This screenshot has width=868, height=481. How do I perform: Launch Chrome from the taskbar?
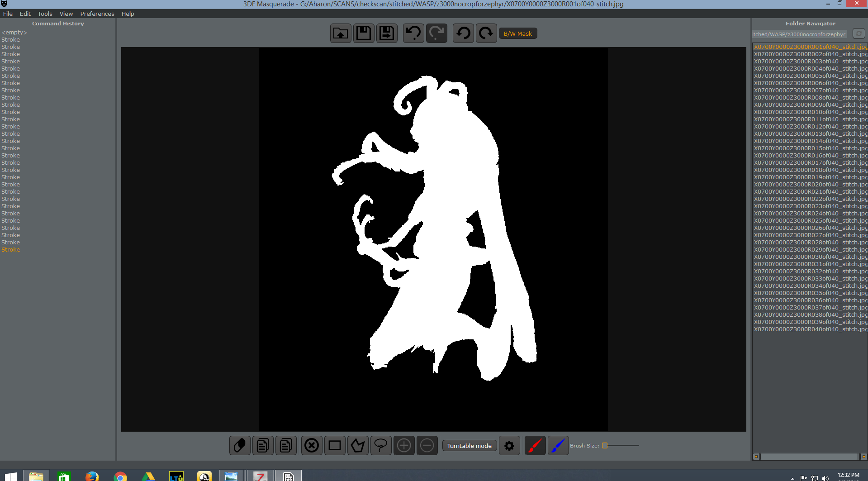120,476
